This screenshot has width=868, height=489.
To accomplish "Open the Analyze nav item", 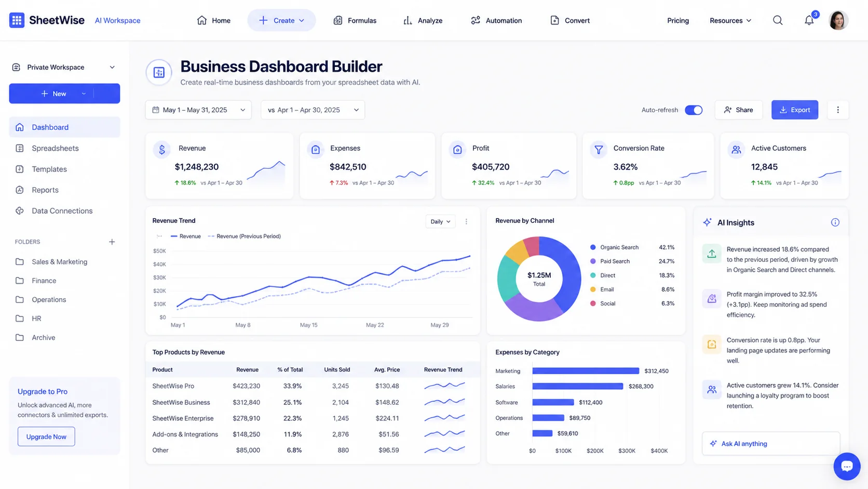I will coord(423,20).
